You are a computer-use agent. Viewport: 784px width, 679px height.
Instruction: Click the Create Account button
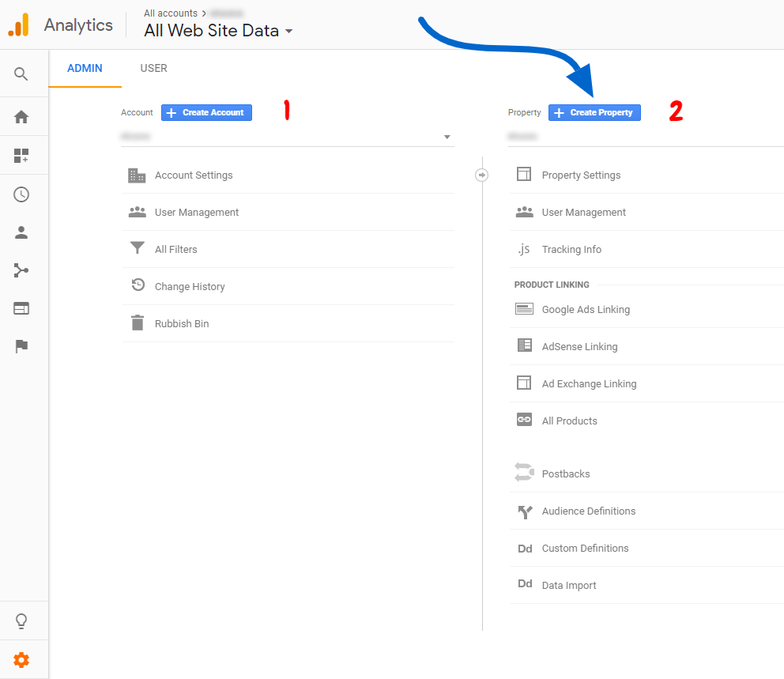[206, 113]
